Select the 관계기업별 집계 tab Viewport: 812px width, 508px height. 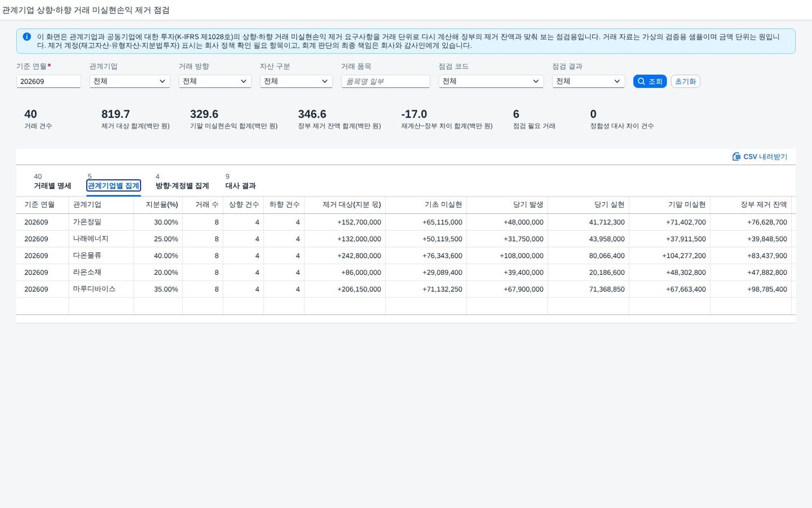point(113,181)
